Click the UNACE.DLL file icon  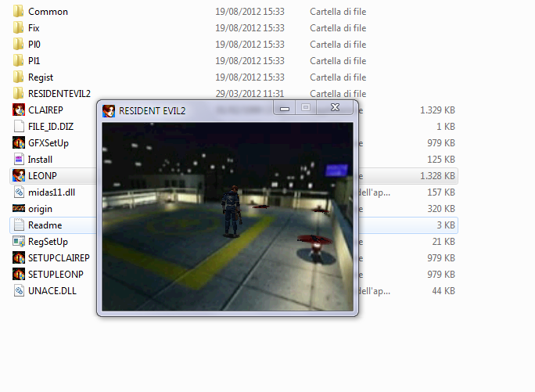tap(19, 290)
